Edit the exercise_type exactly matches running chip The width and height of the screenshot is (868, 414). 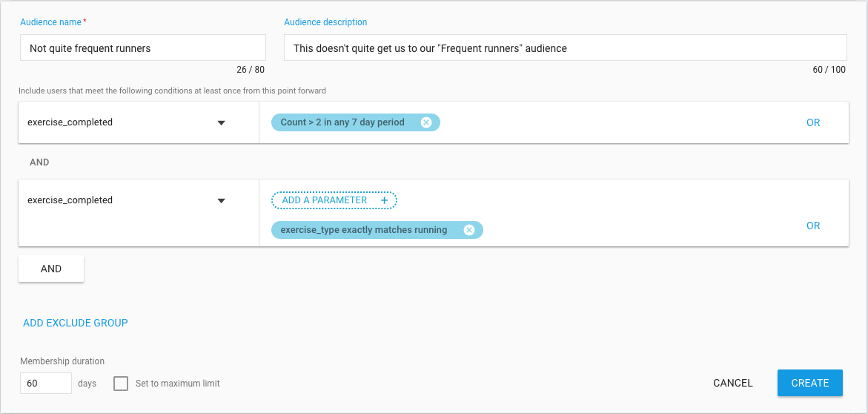click(364, 230)
